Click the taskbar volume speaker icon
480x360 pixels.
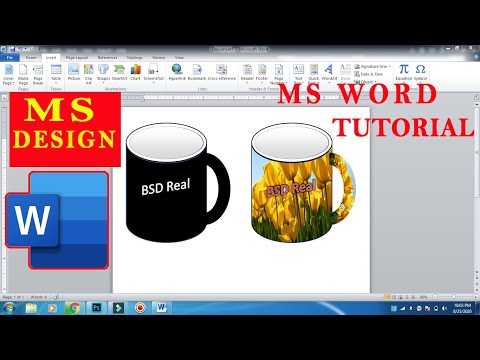tap(444, 309)
